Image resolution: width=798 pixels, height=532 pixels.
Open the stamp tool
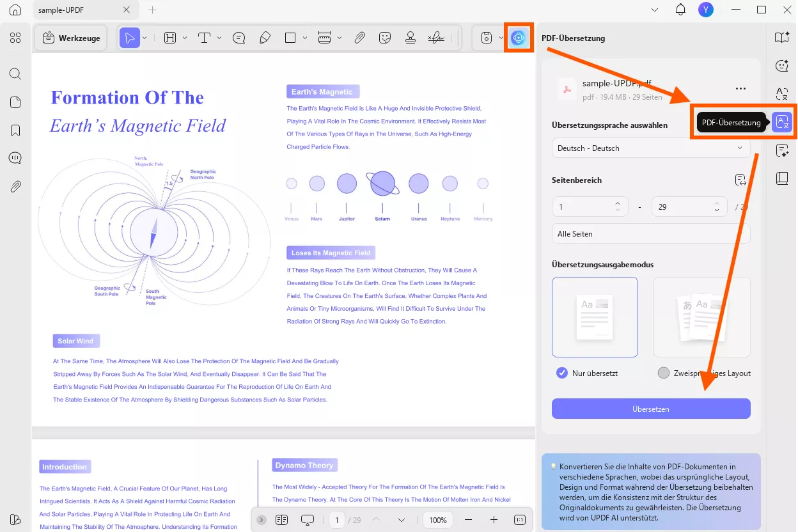[411, 38]
